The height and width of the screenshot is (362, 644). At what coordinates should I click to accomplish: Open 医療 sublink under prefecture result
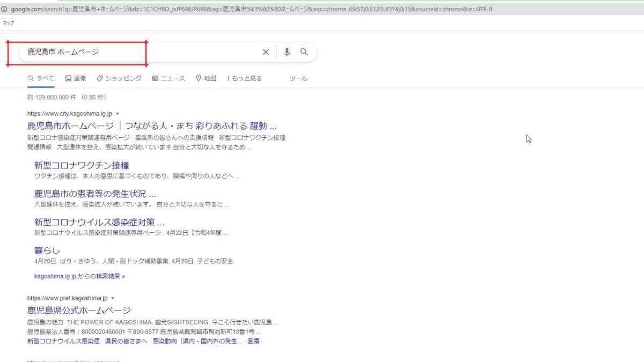coord(253,341)
